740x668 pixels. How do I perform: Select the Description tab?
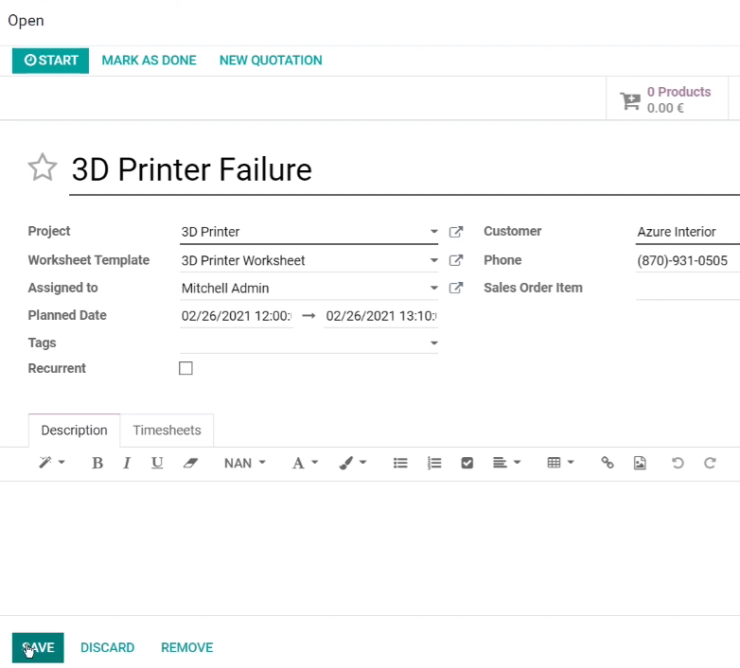tap(74, 430)
